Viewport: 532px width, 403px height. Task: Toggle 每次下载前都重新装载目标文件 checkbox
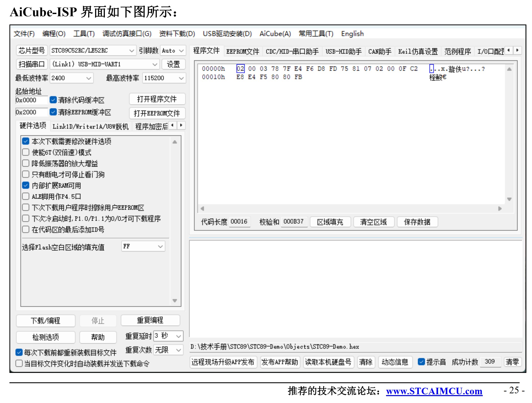pos(19,352)
